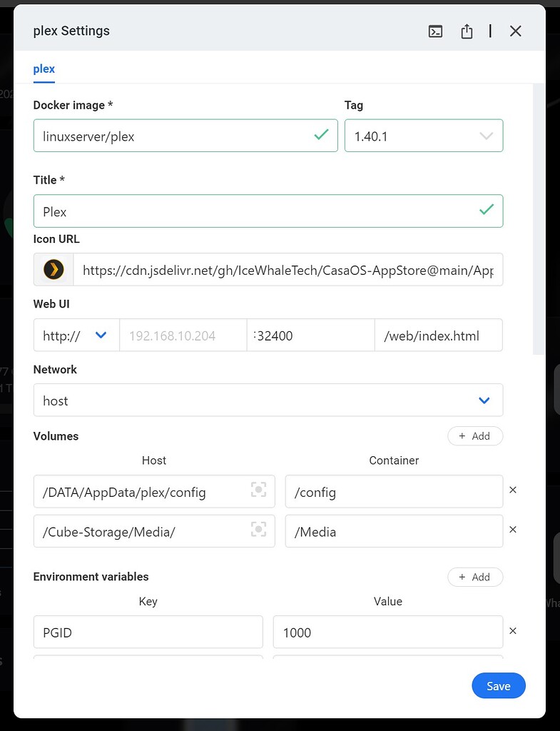Add a new volume mapping

tap(475, 436)
